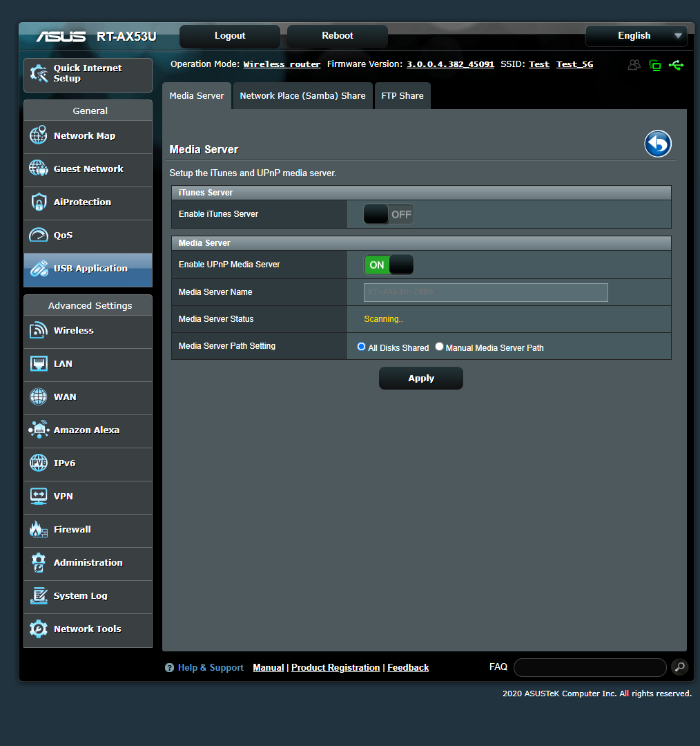The image size is (700, 746).
Task: Click the guest users status icon
Action: click(634, 65)
